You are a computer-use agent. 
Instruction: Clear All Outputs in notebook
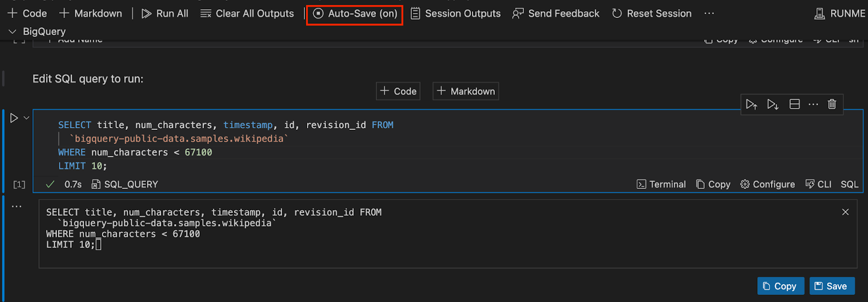tap(247, 14)
